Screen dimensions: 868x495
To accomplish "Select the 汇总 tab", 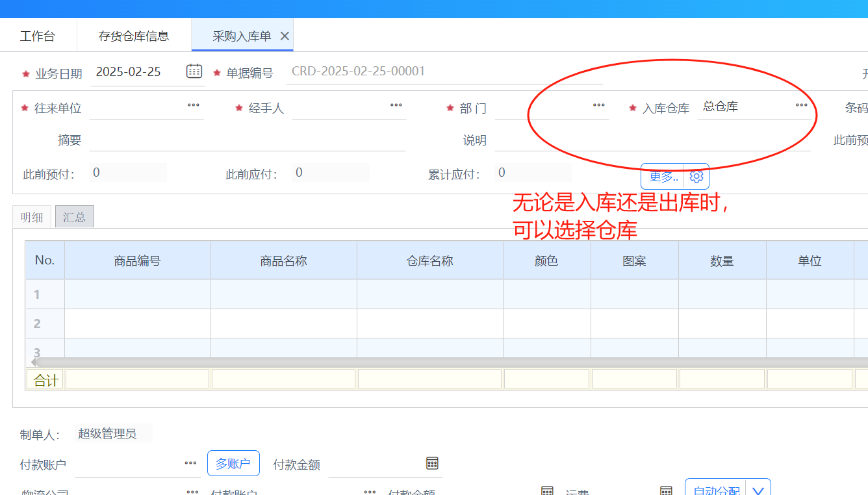I will pyautogui.click(x=75, y=217).
